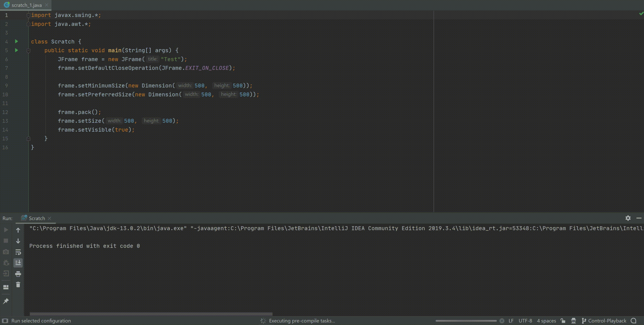Collapse the javax.swing import fold region
Image resolution: width=644 pixels, height=325 pixels.
tap(28, 15)
